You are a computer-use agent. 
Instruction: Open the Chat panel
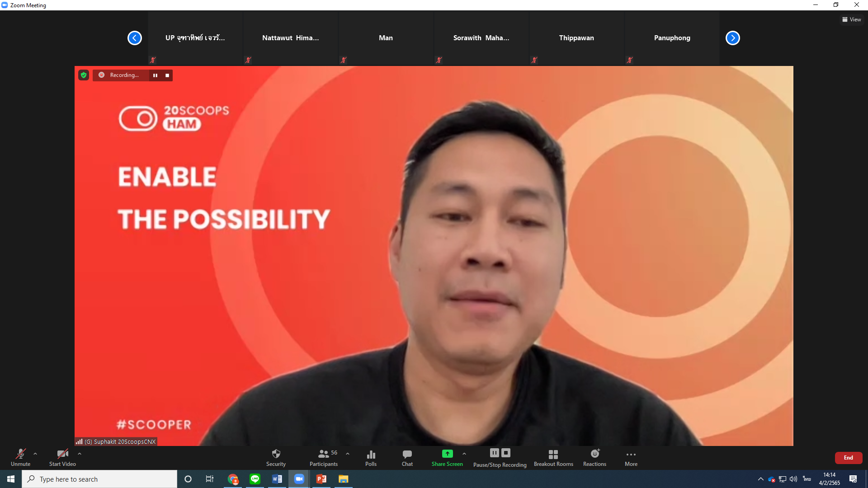tap(407, 457)
